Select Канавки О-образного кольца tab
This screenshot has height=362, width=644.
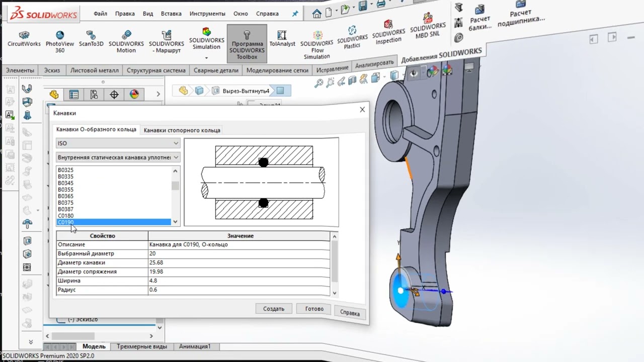pyautogui.click(x=96, y=129)
